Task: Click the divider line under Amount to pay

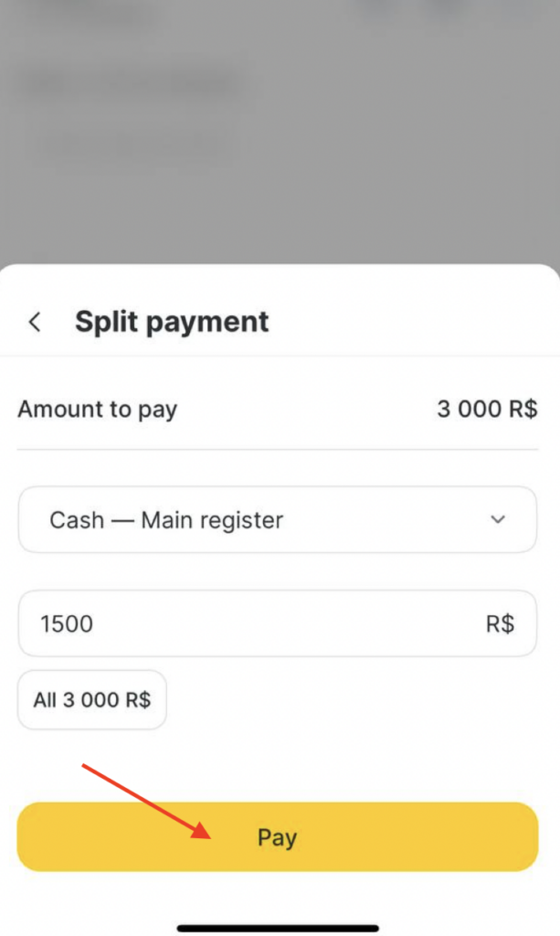Action: point(278,449)
